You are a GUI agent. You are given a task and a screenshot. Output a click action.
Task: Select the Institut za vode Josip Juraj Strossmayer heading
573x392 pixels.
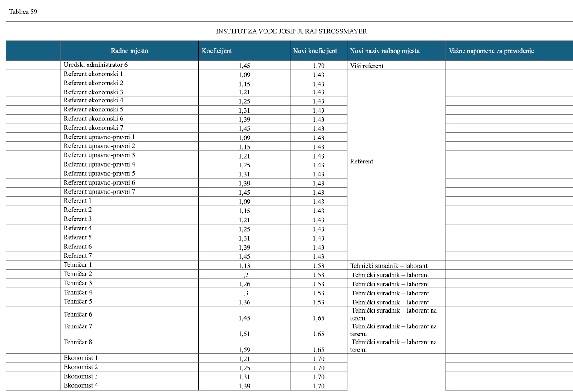[x=291, y=31]
